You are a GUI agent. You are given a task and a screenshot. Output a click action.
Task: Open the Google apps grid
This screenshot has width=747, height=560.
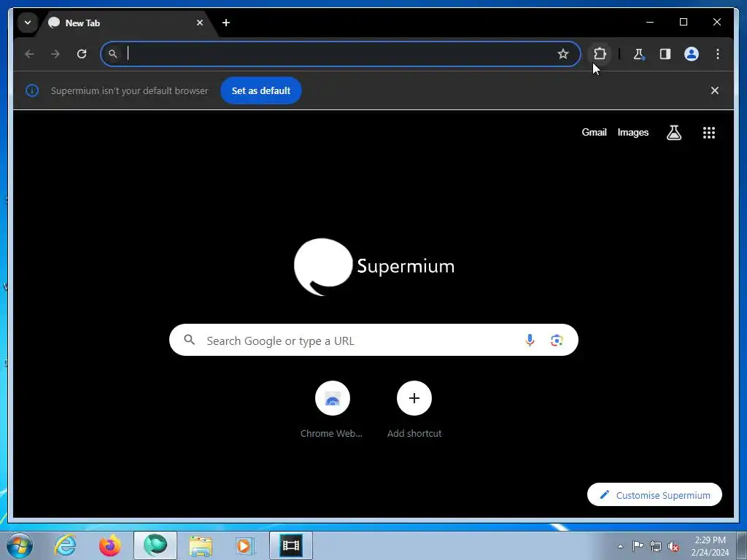click(x=709, y=133)
